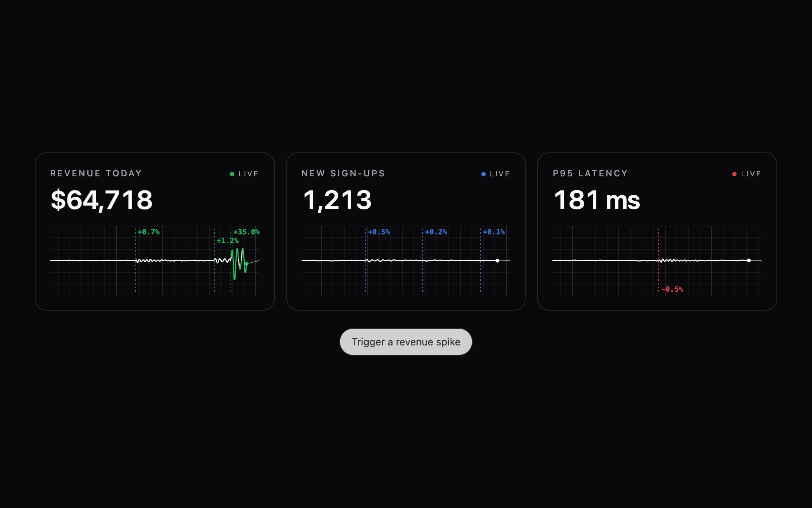Select the New Sign-ups value 1,213
The height and width of the screenshot is (508, 812).
click(x=337, y=200)
